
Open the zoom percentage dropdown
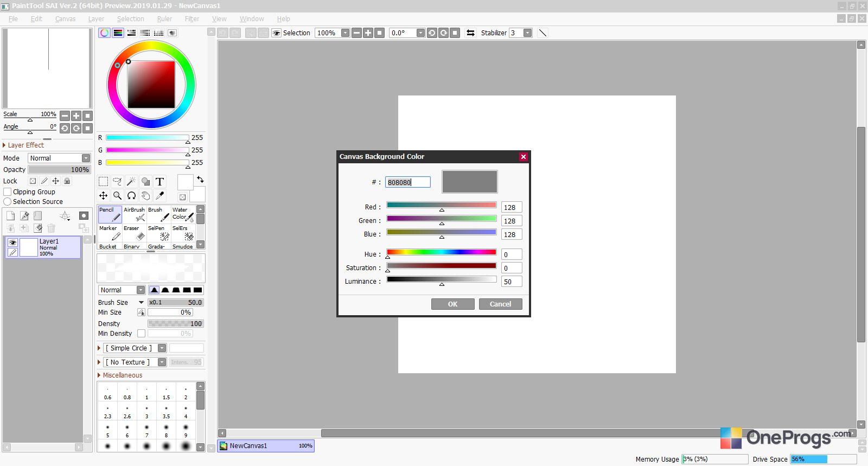click(x=345, y=33)
